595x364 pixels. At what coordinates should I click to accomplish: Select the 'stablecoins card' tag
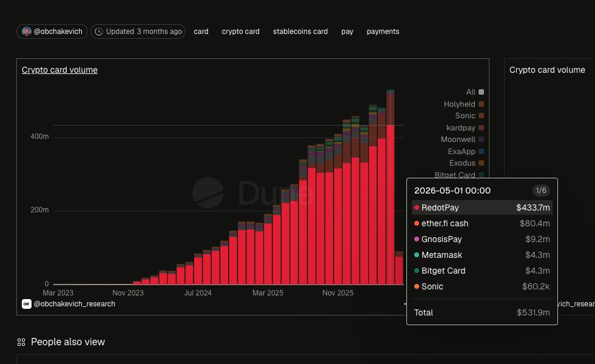tap(300, 32)
